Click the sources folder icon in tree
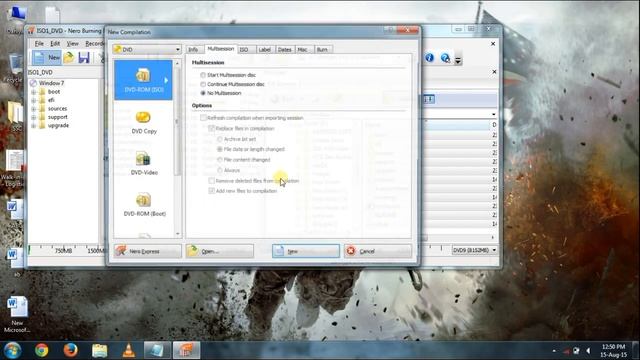Image resolution: width=640 pixels, height=360 pixels. 42,109
